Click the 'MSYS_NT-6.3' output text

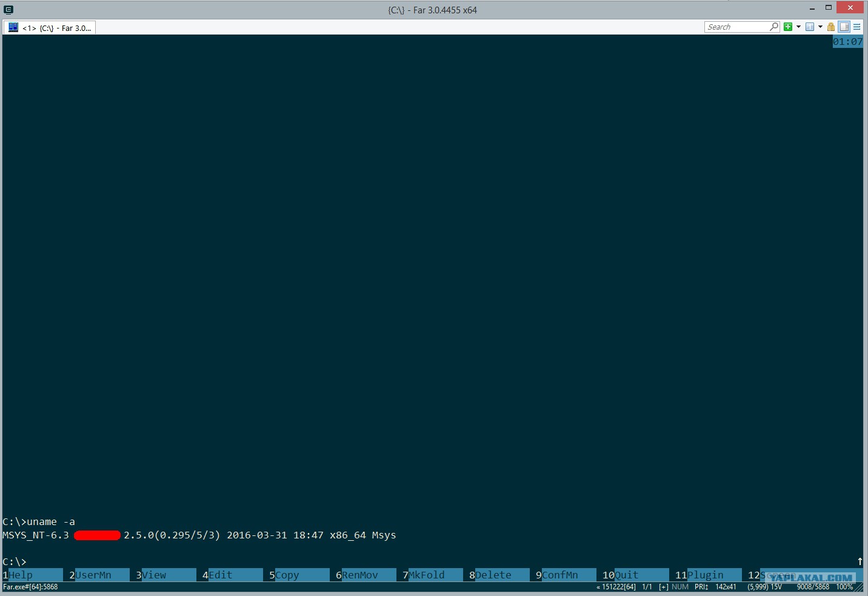[36, 535]
